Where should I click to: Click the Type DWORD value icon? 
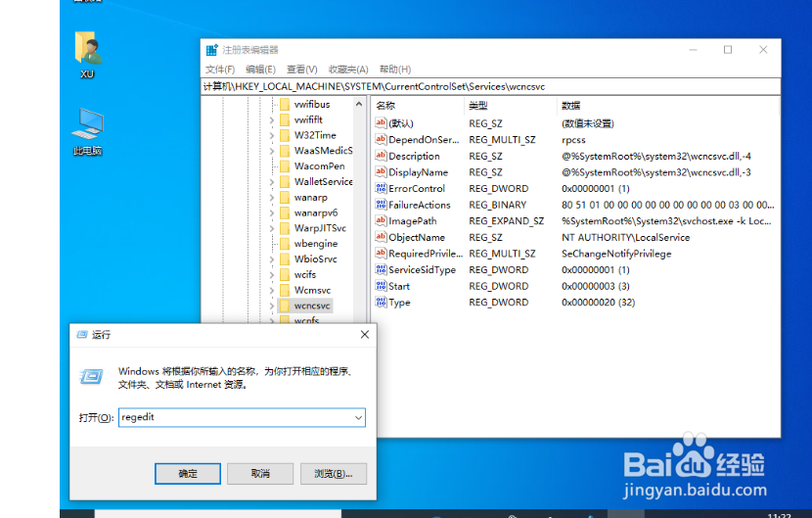coord(381,302)
